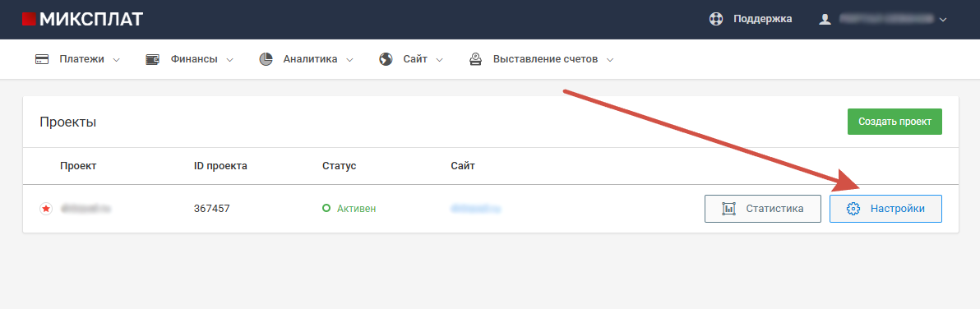Click the Проект column header
The width and height of the screenshot is (980, 309).
[78, 166]
